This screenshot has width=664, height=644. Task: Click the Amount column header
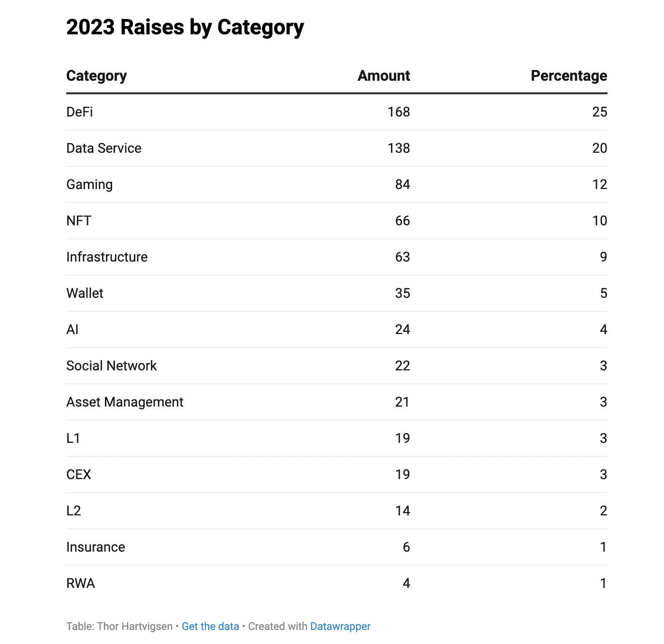pos(384,76)
